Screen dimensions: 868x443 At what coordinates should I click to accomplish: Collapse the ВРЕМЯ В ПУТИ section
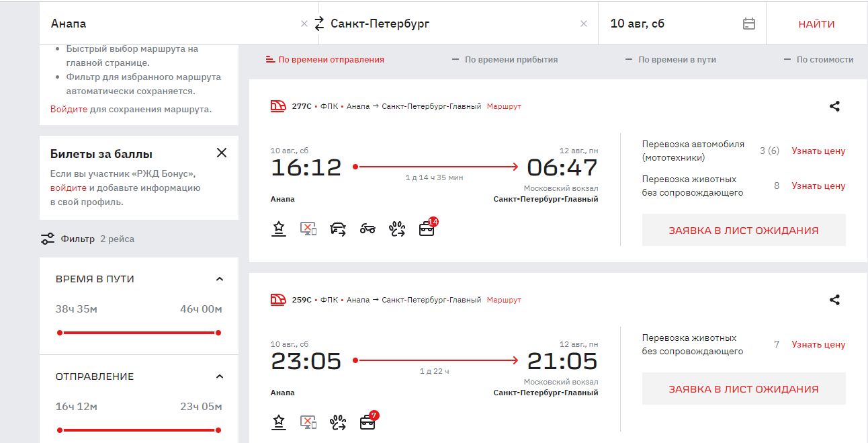(219, 279)
